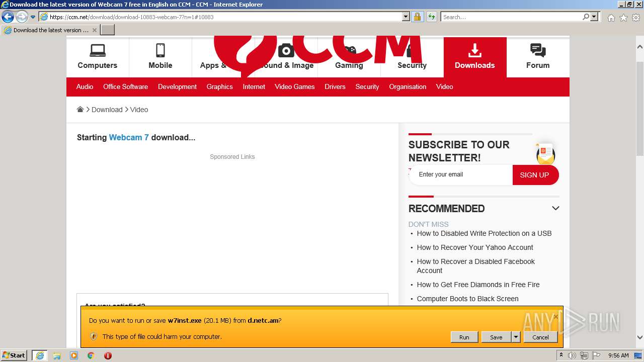Open the Tools gear icon
Screen dimensions: 644x362
635,18
